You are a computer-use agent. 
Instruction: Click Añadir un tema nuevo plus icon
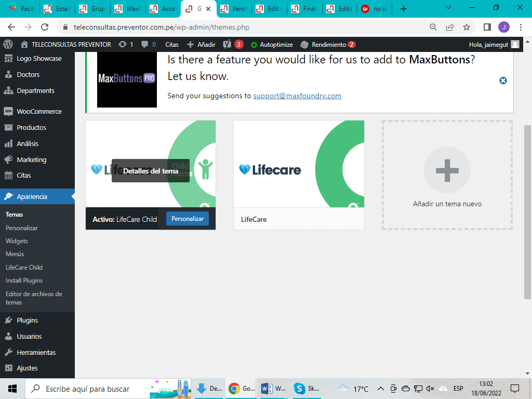(447, 170)
